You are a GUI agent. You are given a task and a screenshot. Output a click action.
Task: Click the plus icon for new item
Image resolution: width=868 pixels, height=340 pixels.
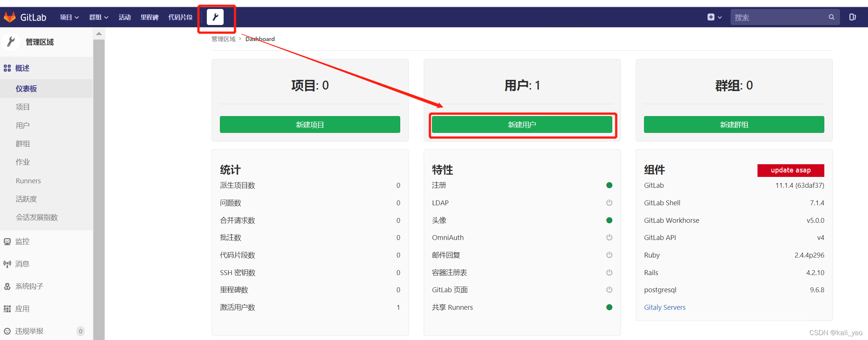[x=711, y=17]
